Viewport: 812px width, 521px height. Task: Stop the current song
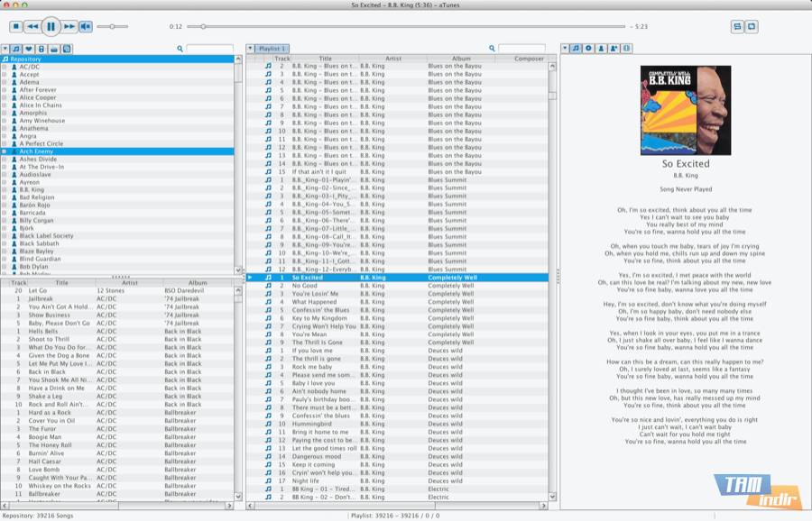click(15, 27)
